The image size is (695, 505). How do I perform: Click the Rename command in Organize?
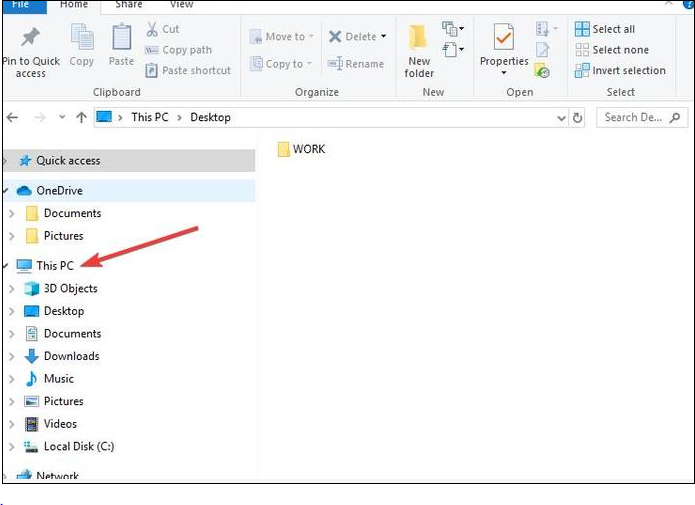coord(355,64)
